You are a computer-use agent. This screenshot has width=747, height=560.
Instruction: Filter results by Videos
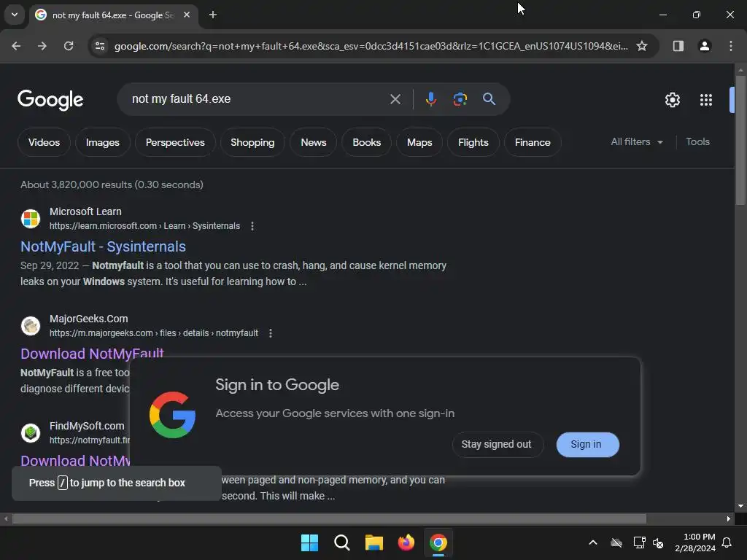tap(44, 142)
